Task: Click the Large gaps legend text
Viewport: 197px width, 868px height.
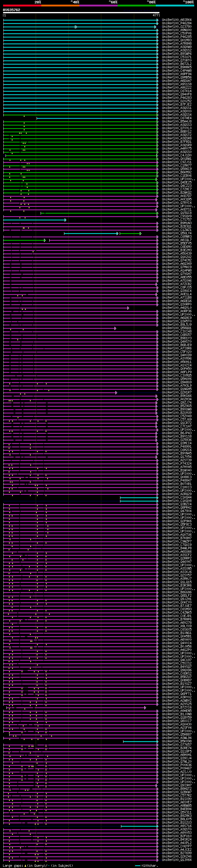Action: (38, 866)
